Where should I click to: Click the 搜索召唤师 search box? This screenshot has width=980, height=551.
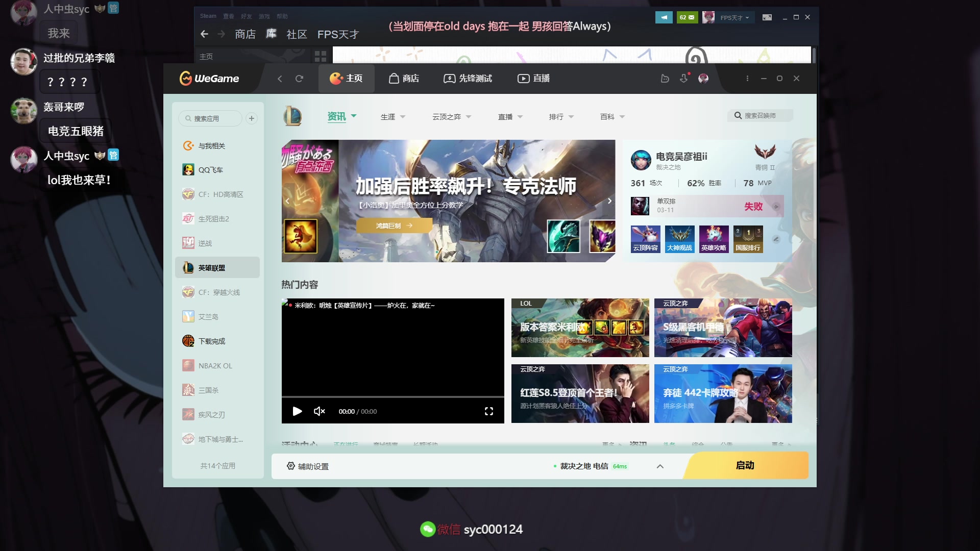click(760, 116)
